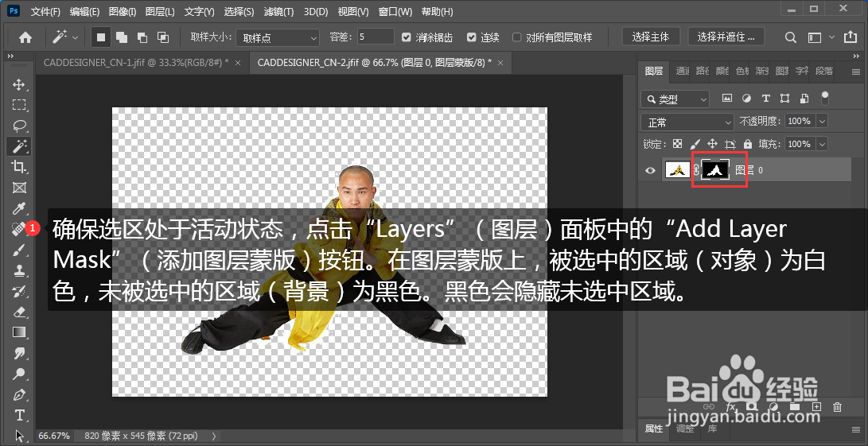Switch to 属性 panel tab
This screenshot has width=868, height=446.
[x=654, y=429]
